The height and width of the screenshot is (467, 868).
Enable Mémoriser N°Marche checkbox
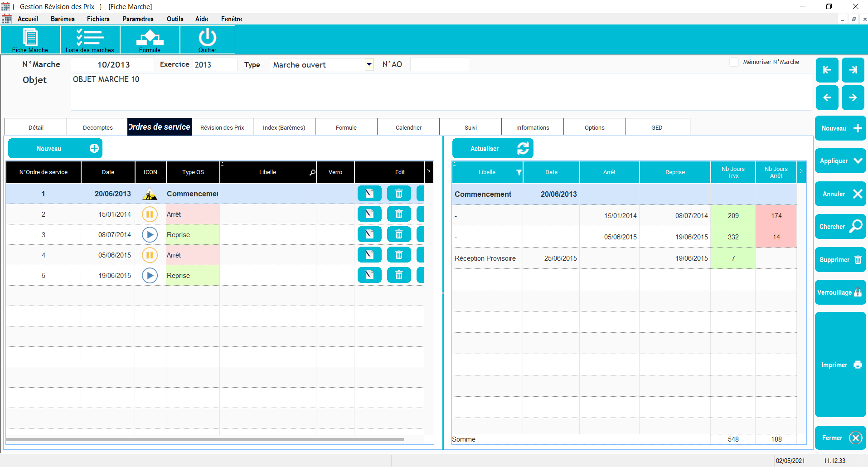734,62
